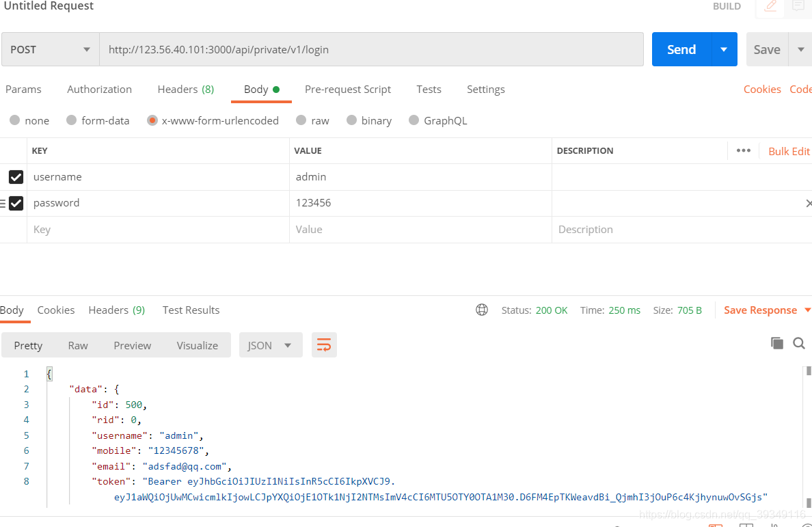Screen dimensions: 812x527
Task: Switch response view to Visualize
Action: [198, 345]
